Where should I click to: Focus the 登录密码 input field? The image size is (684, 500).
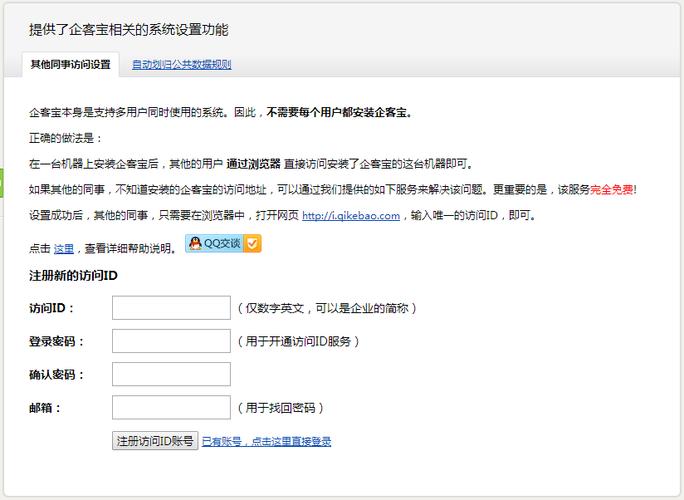tap(171, 341)
